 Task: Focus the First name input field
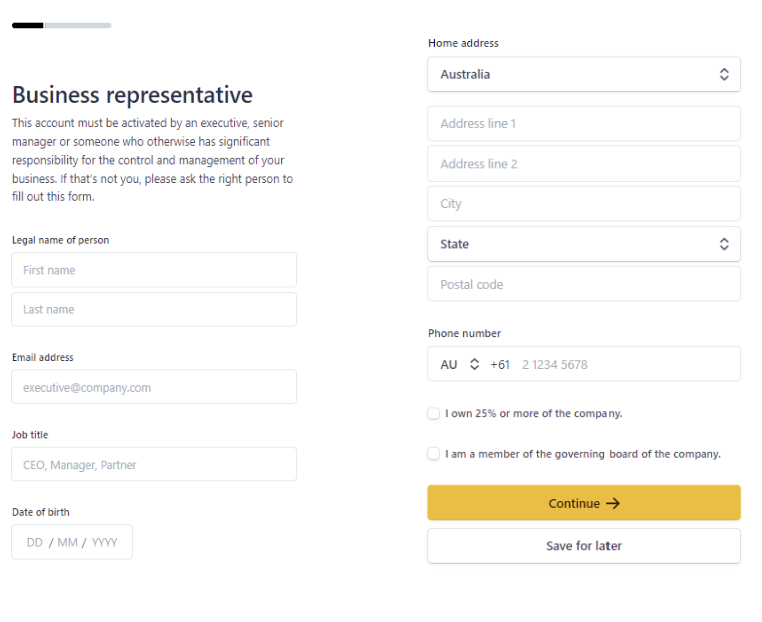(154, 270)
